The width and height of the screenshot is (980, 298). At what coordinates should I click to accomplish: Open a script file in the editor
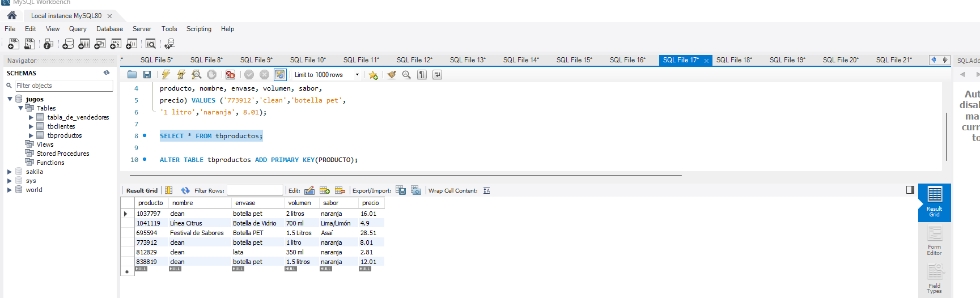pos(132,74)
